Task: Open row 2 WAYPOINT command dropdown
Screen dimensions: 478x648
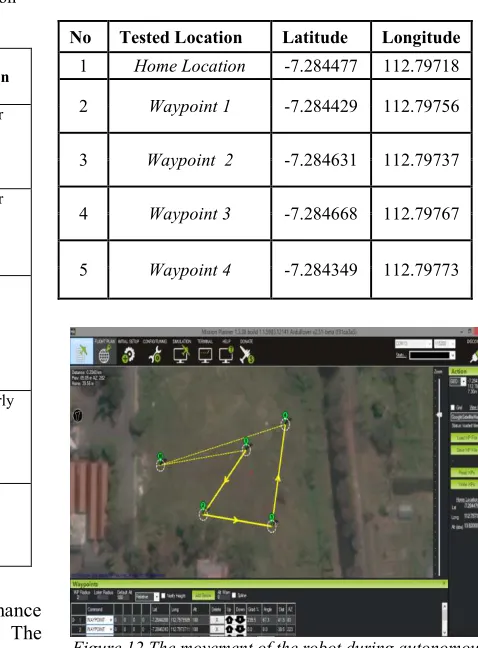Action: pos(100,629)
